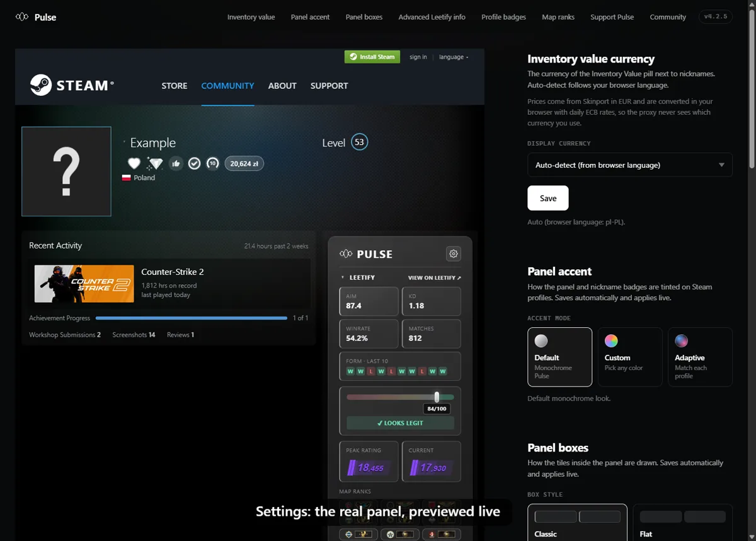The image size is (756, 541).
Task: Open Screenshots 14 link
Action: click(x=134, y=335)
